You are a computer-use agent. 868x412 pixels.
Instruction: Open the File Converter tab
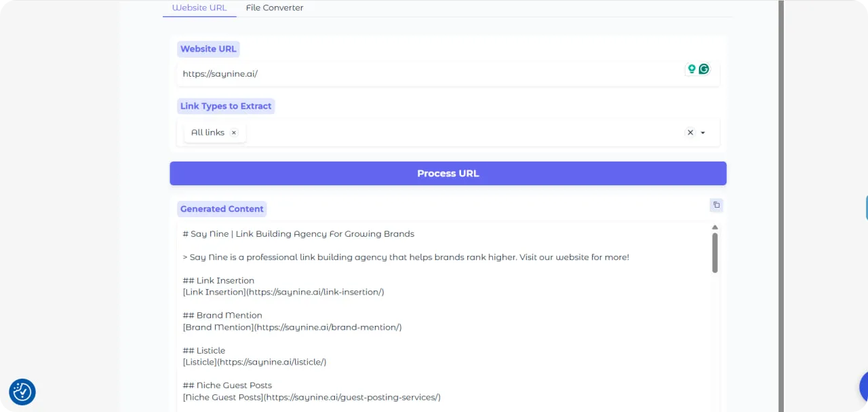[275, 8]
